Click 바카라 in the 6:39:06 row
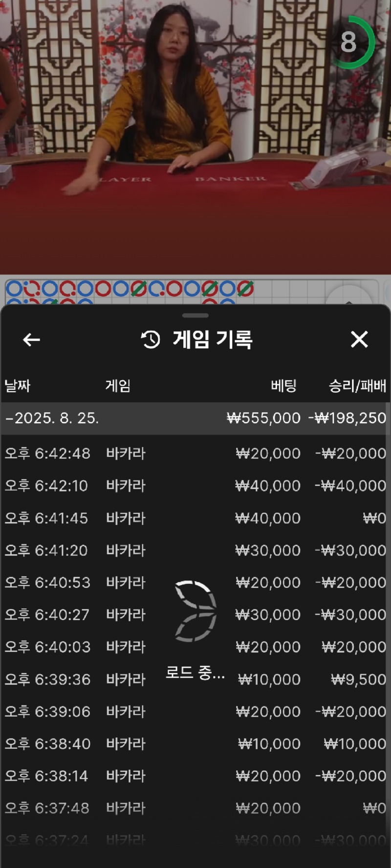391x868 pixels. pyautogui.click(x=126, y=711)
